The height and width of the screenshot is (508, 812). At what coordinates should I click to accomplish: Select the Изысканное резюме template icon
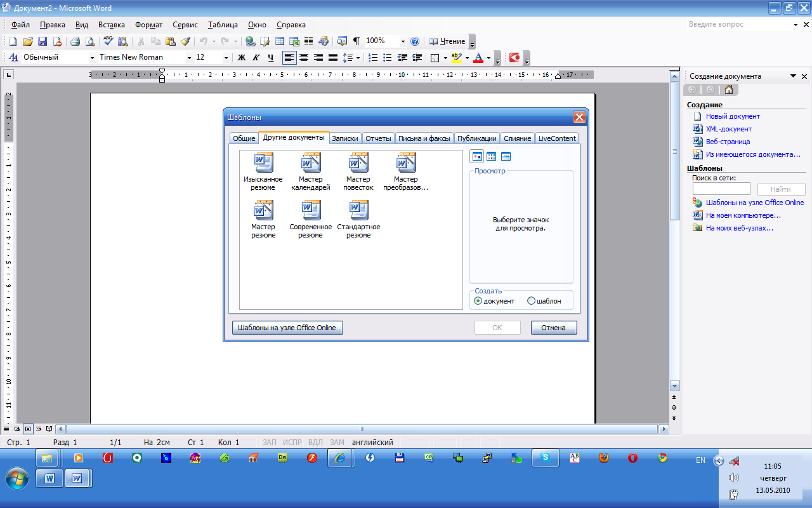[x=263, y=172]
